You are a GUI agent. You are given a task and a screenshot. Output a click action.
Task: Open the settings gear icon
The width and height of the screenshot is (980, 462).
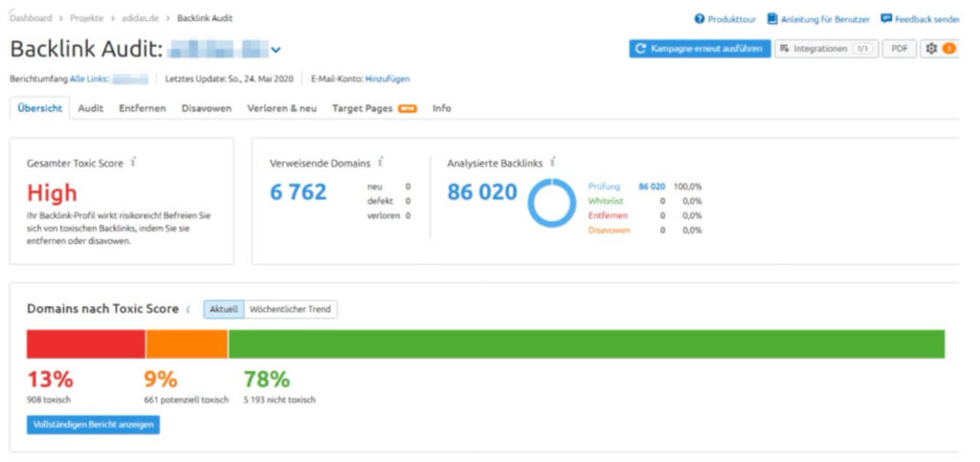pyautogui.click(x=931, y=49)
